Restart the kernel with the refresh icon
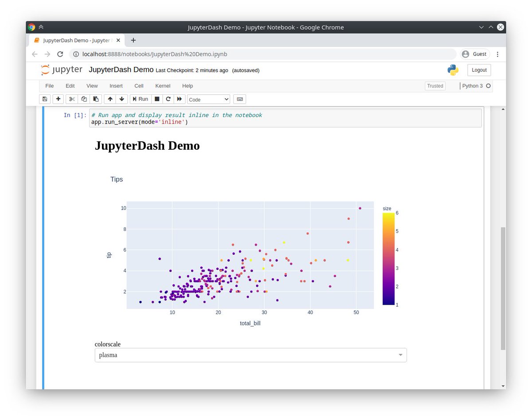Viewport: 532px width, 420px height. (168, 99)
